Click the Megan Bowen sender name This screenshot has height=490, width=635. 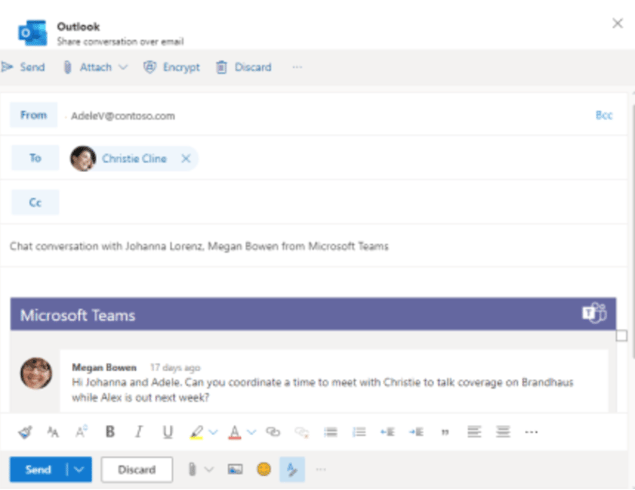click(x=104, y=367)
